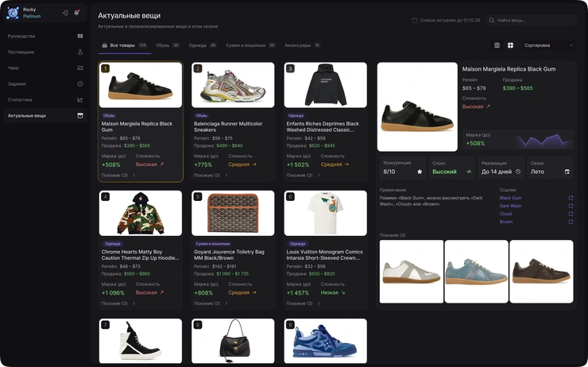Image resolution: width=588 pixels, height=367 pixels.
Task: Open the Louis Vuitton t-shirt image
Action: pos(326,214)
